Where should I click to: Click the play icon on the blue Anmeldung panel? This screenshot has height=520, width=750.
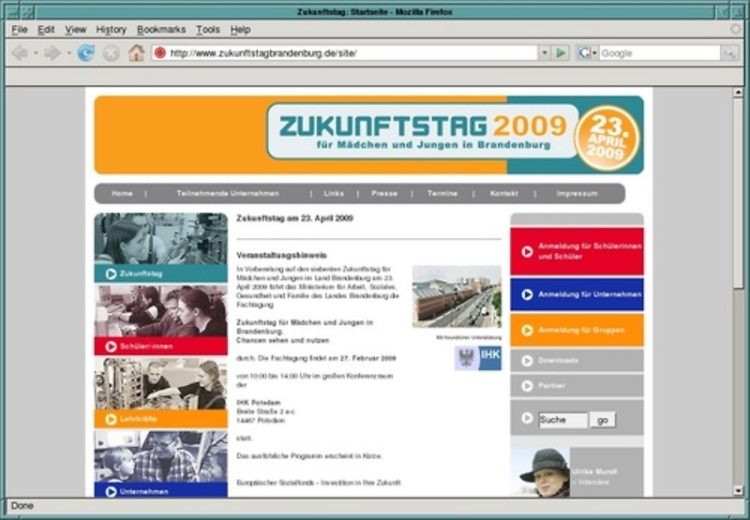[527, 295]
